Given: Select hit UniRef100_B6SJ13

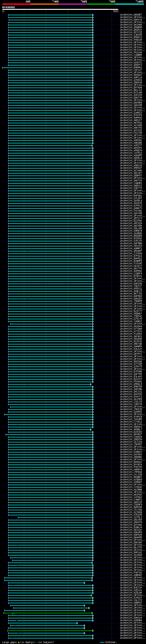Looking at the screenshot, I should pos(131,90).
